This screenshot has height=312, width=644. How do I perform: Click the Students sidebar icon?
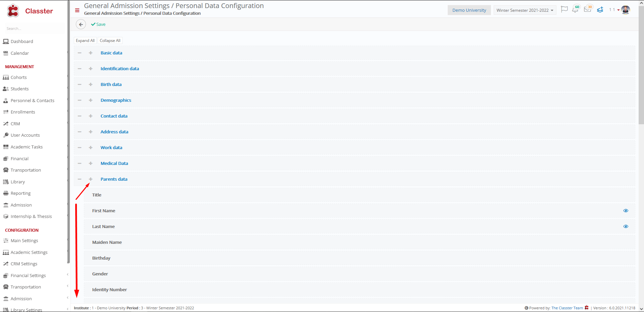tap(6, 89)
